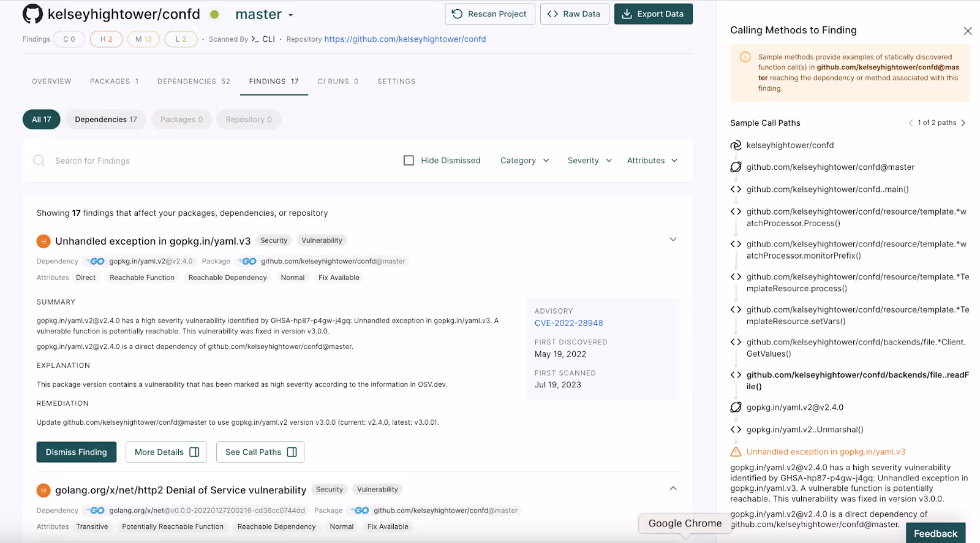Open the master branch dropdown

click(264, 14)
